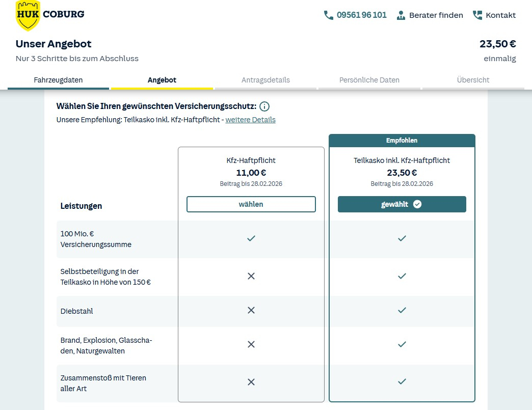Call the number 09561 96 101
532x410 pixels.
[x=361, y=15]
